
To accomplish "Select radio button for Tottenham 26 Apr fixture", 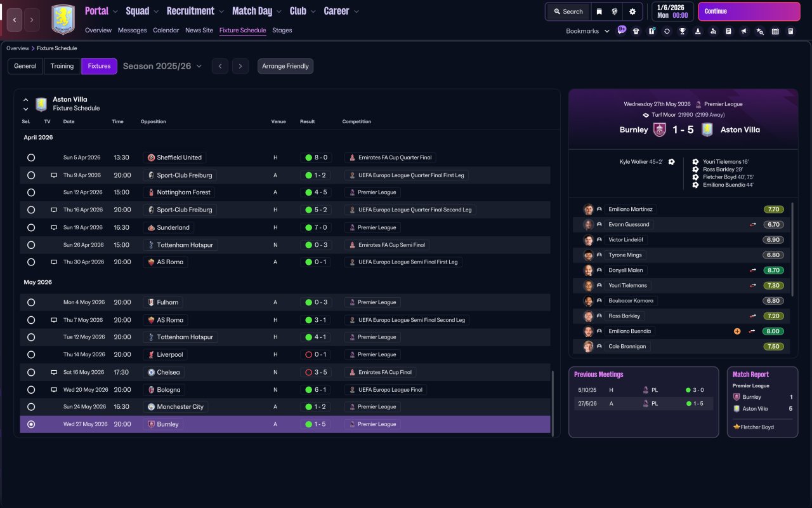I will coord(31,244).
